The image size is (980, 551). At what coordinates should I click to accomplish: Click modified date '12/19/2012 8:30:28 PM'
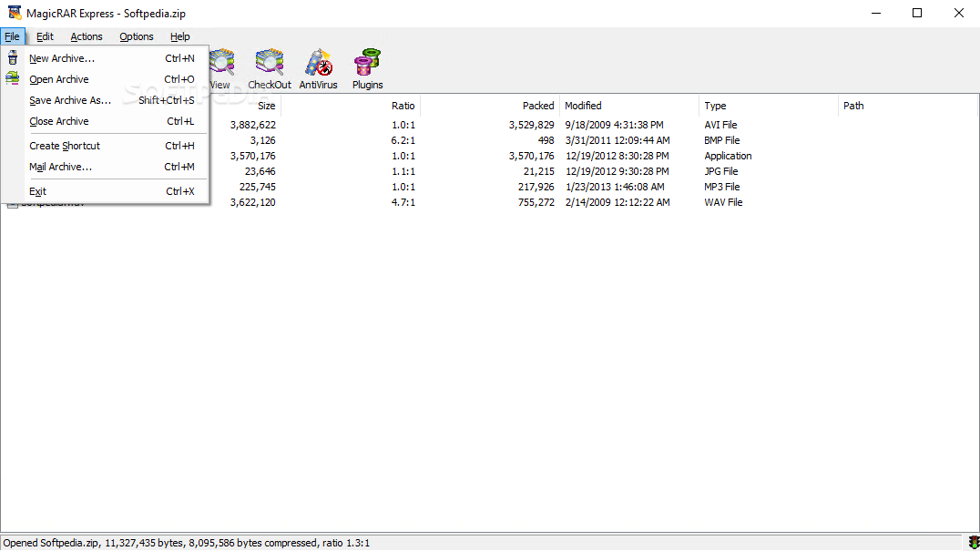[x=617, y=156]
